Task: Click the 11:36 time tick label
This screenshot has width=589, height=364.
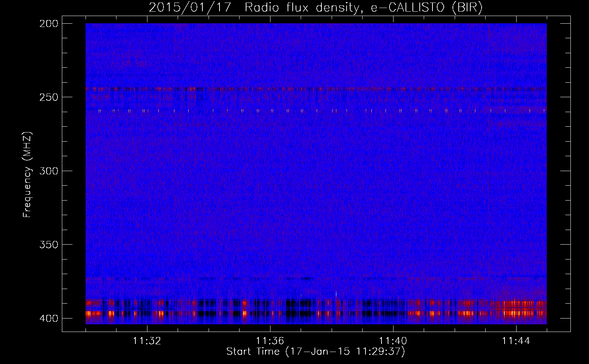Action: 270,341
